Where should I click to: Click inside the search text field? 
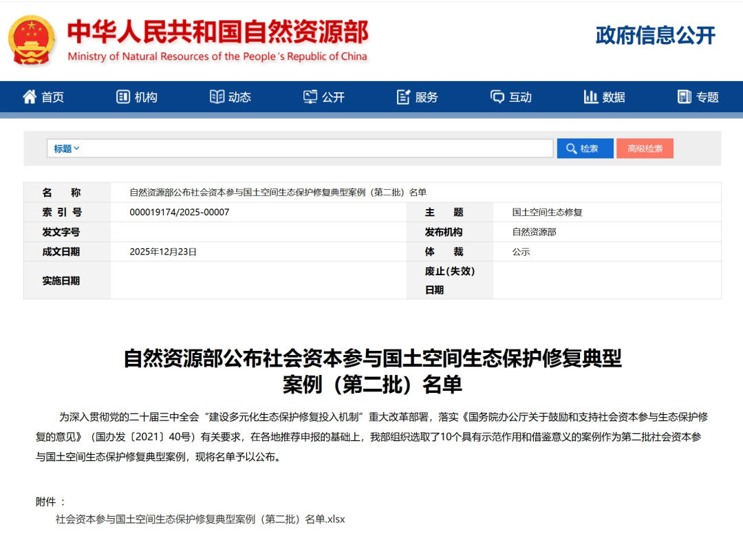(316, 149)
